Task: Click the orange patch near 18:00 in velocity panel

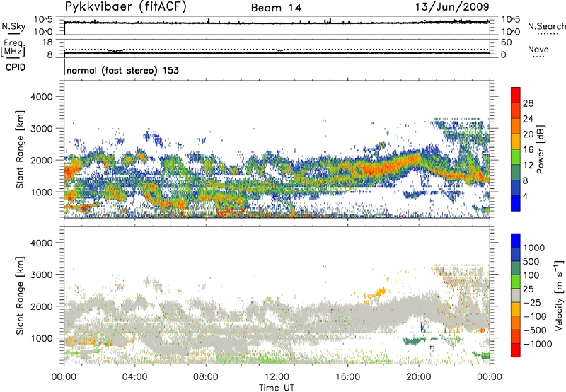Action: 380,292
